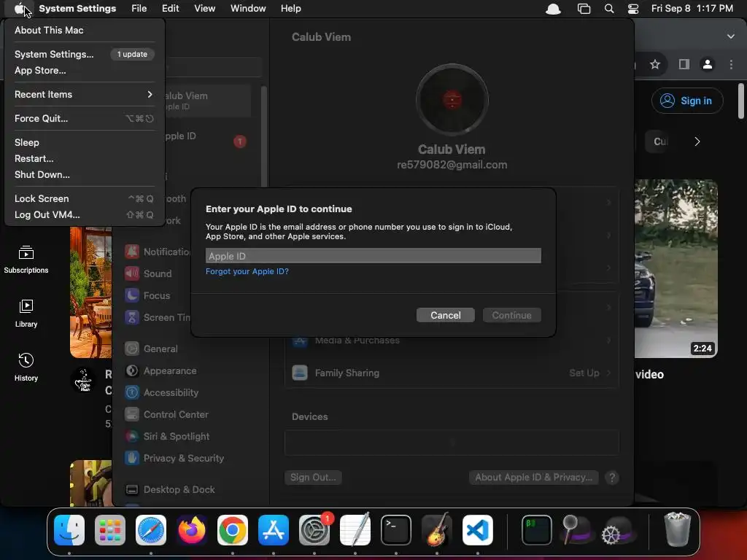Click YouTube Sign in button
The height and width of the screenshot is (560, 747).
(687, 101)
